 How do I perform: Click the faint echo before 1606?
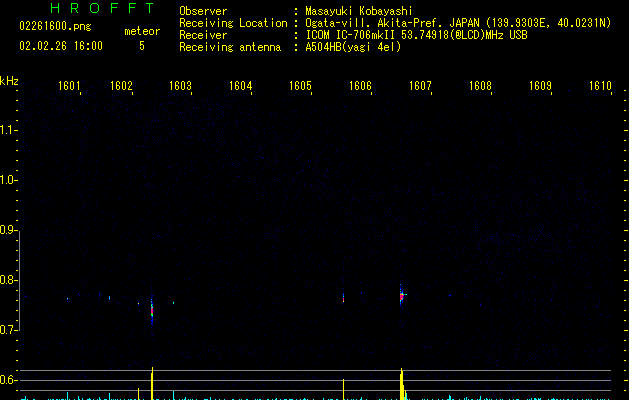[343, 298]
